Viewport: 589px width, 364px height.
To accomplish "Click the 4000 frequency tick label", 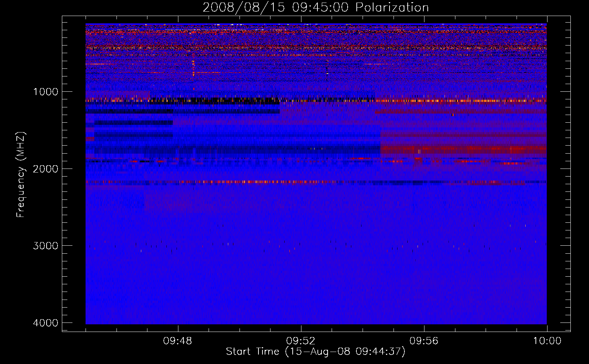I will coord(46,323).
